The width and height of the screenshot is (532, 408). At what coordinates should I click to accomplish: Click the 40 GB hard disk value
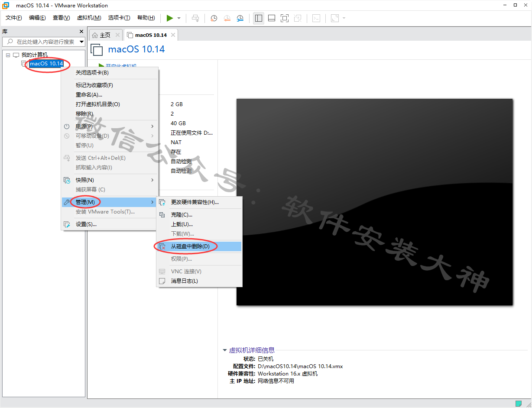tap(178, 123)
